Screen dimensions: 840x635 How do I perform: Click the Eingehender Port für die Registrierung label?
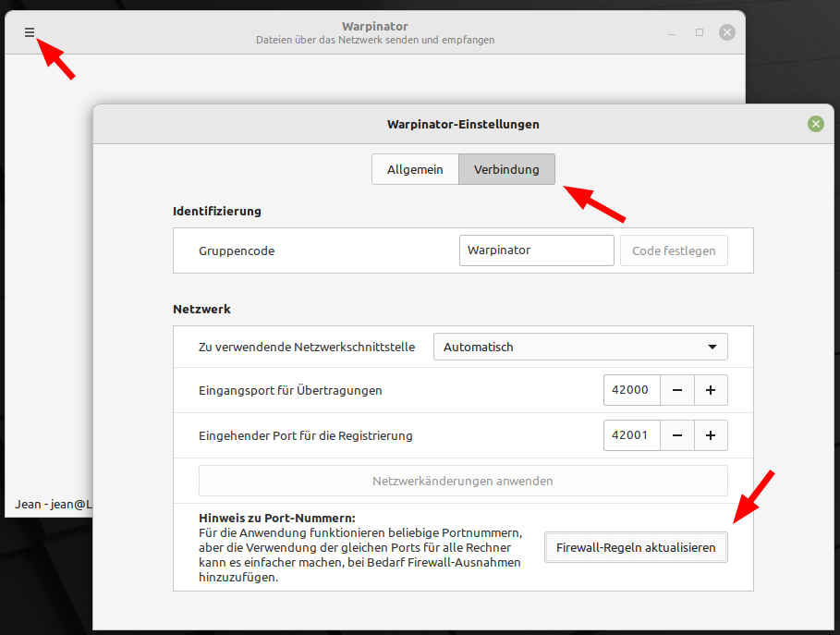[305, 435]
